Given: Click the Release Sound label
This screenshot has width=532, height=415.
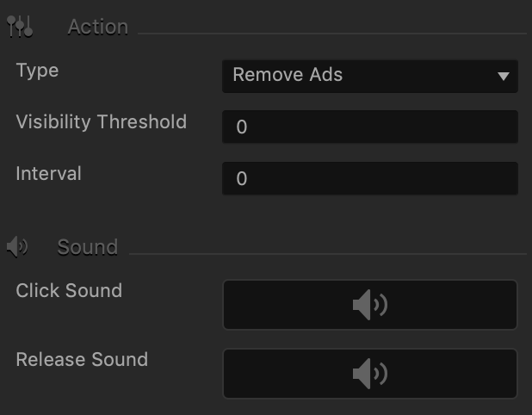Looking at the screenshot, I should [x=82, y=359].
